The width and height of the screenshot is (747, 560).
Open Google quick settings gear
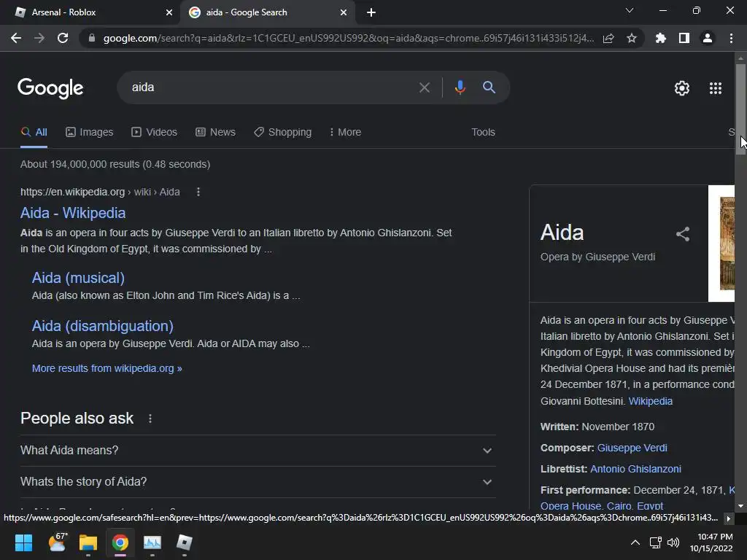click(682, 88)
